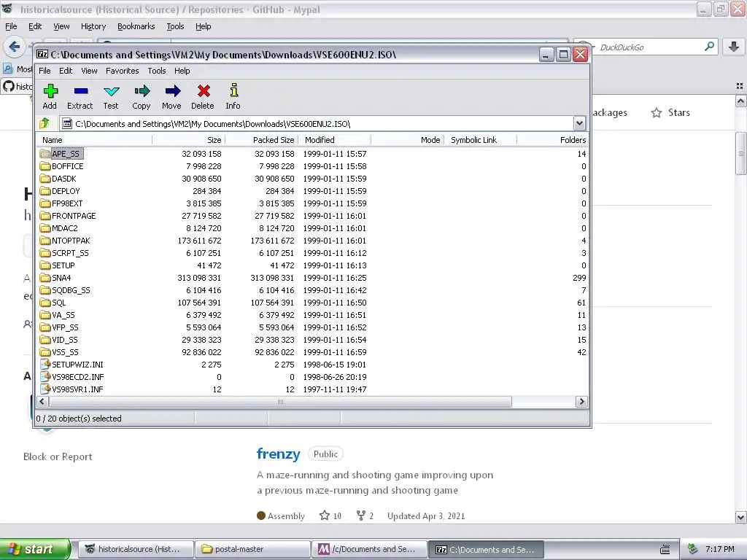Click horizontal scrollbar right arrow in 7-Zip
The width and height of the screenshot is (747, 560).
pyautogui.click(x=581, y=402)
